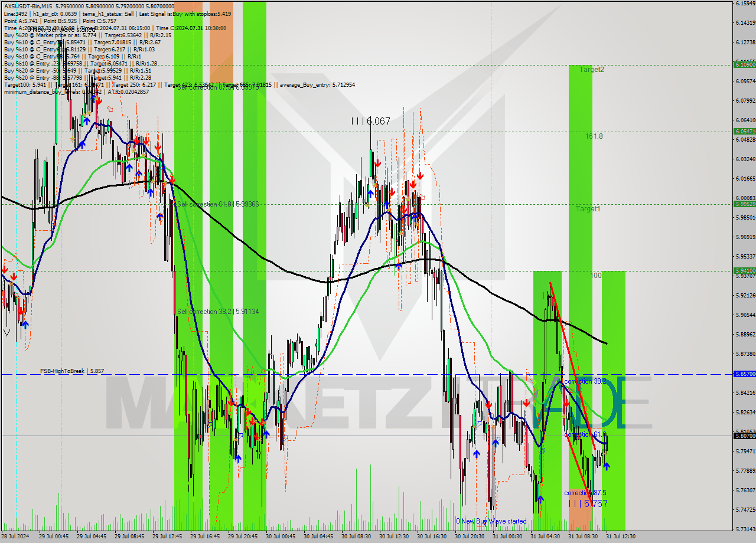Screen dimensions: 756x543
Task: Click the 6.00083 price axis value
Action: (x=745, y=198)
